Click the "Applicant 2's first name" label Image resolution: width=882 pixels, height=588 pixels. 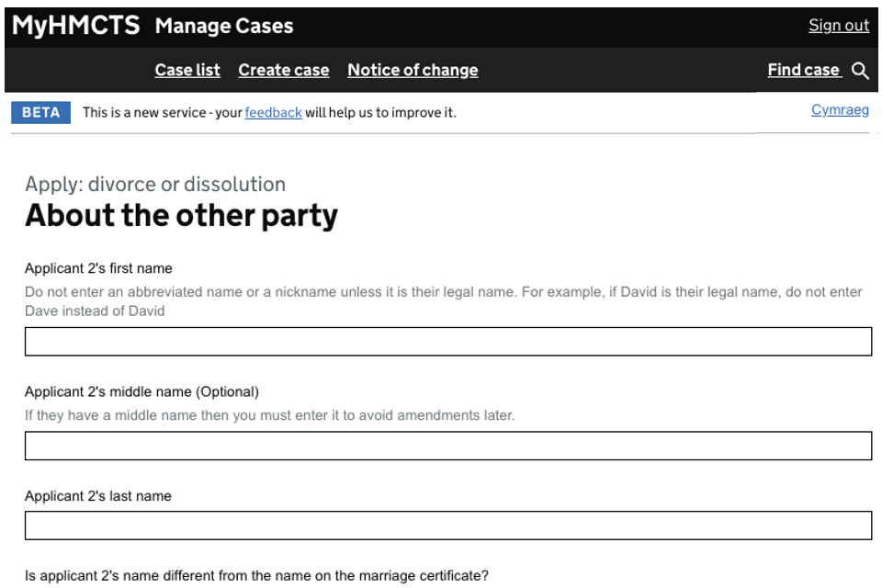tap(98, 268)
